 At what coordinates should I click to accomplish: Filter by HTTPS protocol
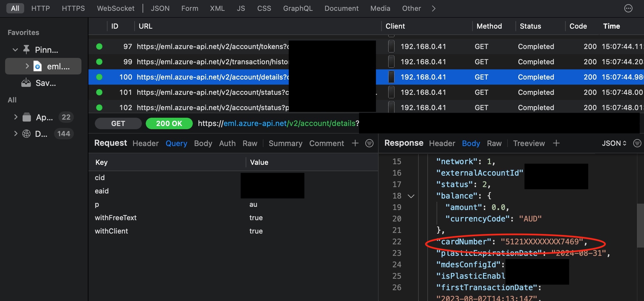point(73,8)
